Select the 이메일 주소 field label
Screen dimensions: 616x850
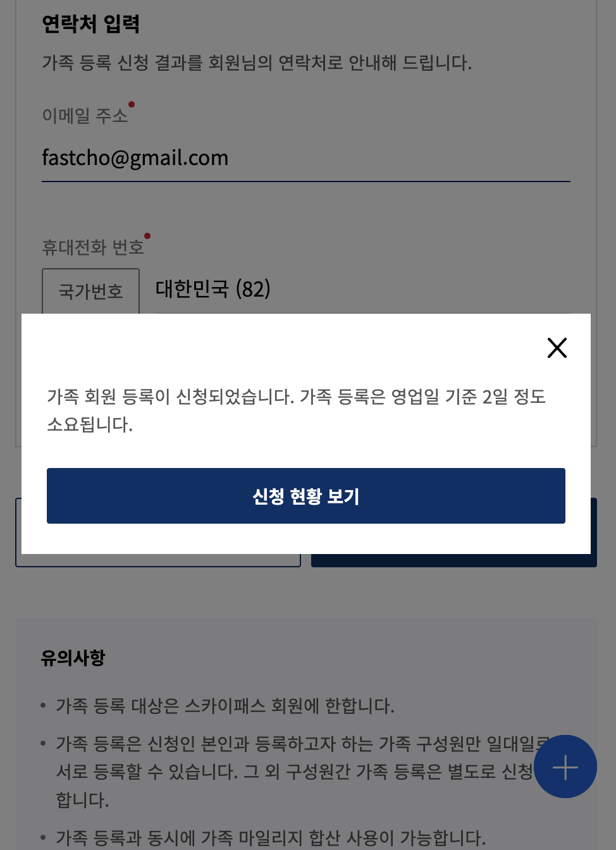(x=85, y=116)
